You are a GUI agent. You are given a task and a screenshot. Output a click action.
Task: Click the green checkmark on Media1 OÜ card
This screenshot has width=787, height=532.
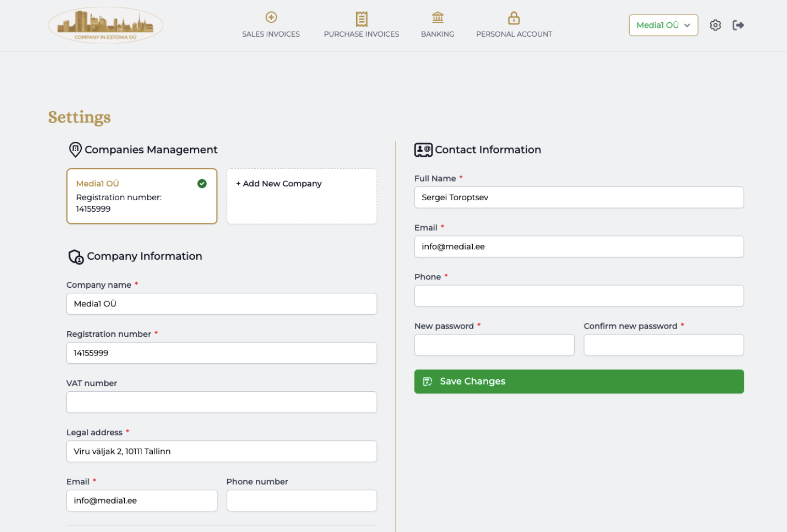tap(202, 184)
